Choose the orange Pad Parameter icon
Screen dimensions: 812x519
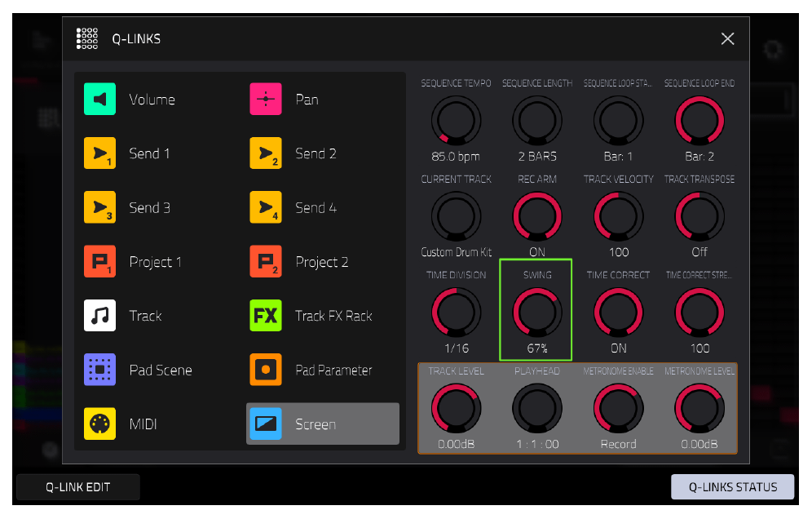coord(266,370)
